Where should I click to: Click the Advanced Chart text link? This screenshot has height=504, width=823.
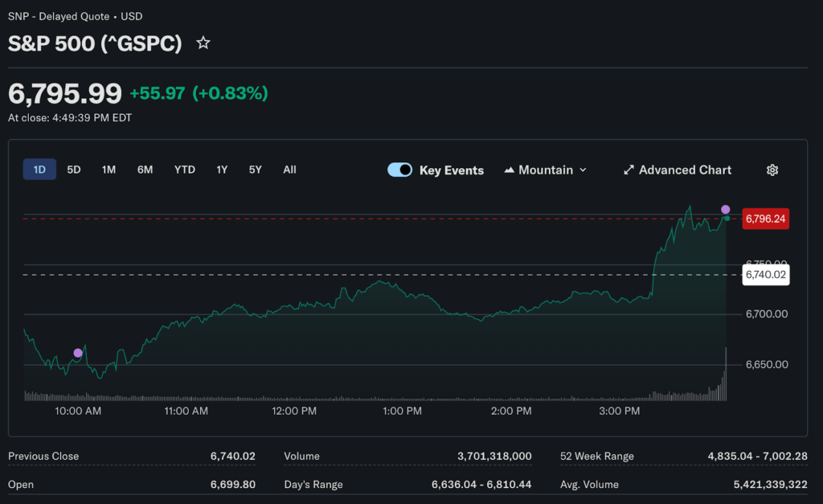685,170
